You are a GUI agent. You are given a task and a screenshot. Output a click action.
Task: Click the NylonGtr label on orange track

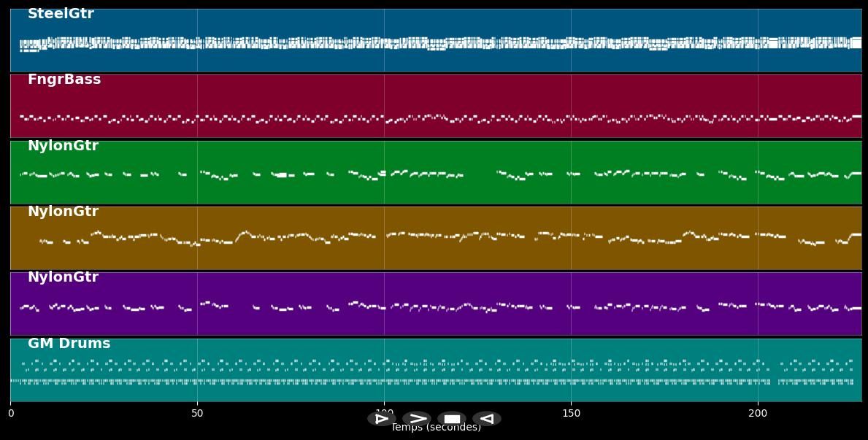click(63, 212)
